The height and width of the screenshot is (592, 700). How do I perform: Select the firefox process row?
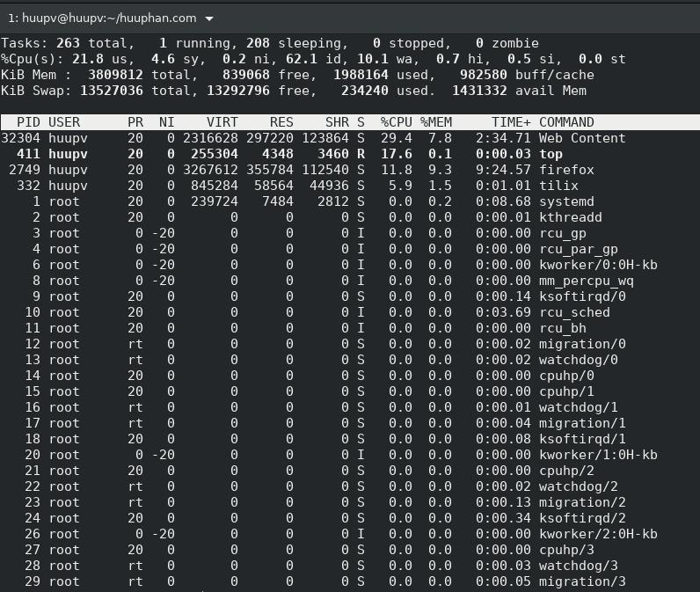350,170
